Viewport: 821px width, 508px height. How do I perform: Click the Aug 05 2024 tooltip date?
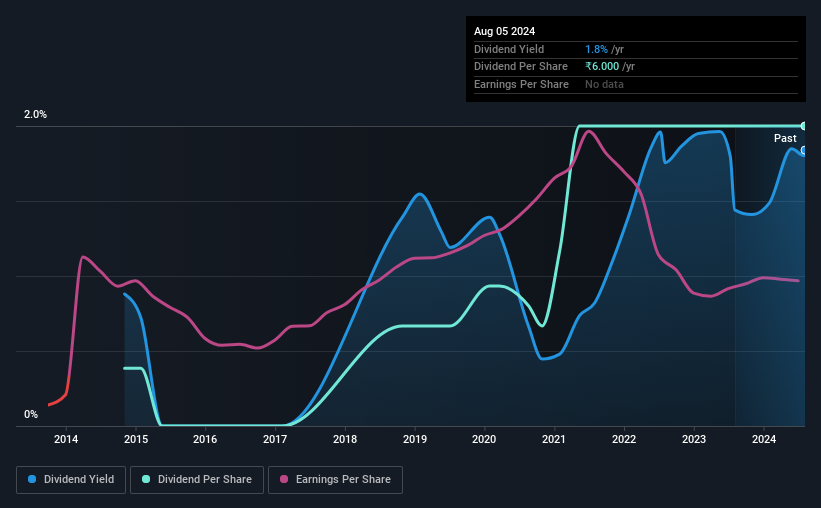504,31
